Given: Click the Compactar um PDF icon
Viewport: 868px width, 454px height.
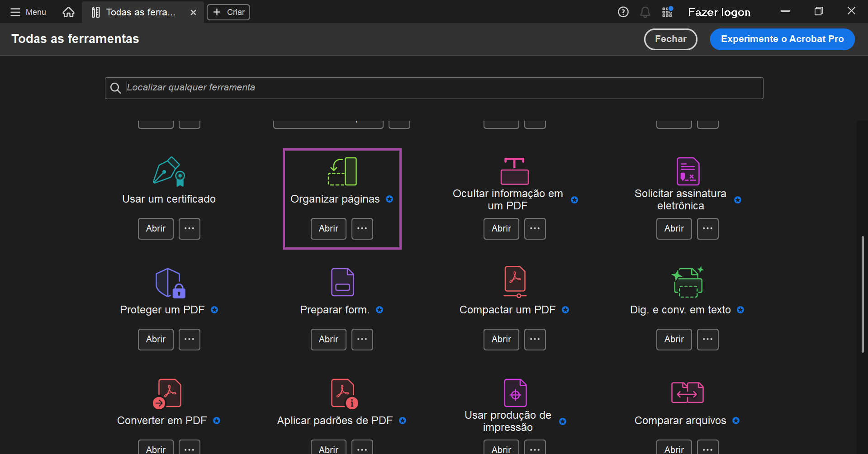Looking at the screenshot, I should (x=515, y=282).
